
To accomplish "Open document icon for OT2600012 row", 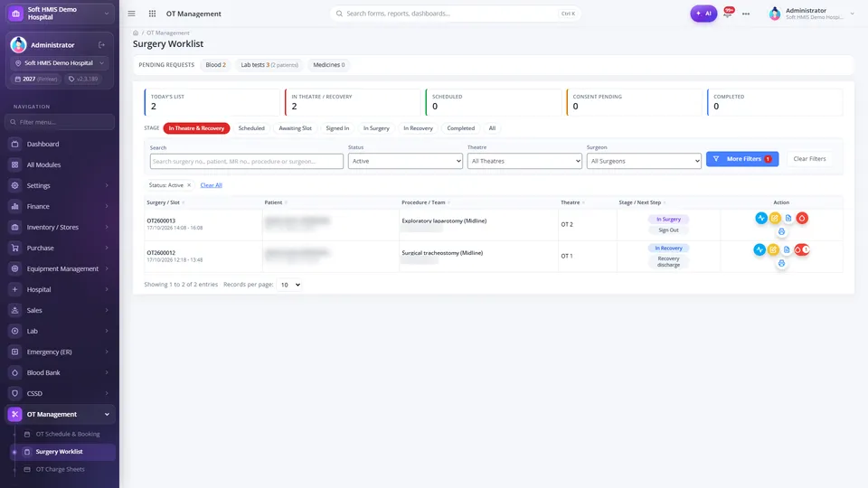I will (x=786, y=249).
